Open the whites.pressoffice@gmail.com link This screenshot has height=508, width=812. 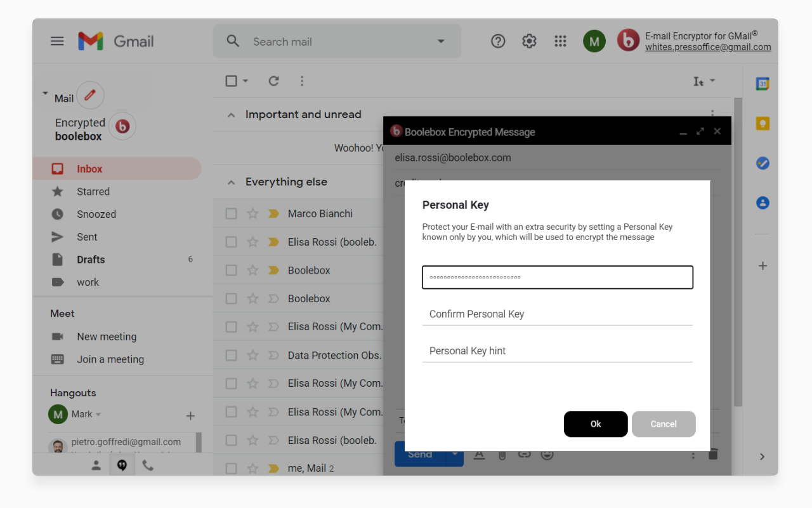click(708, 47)
